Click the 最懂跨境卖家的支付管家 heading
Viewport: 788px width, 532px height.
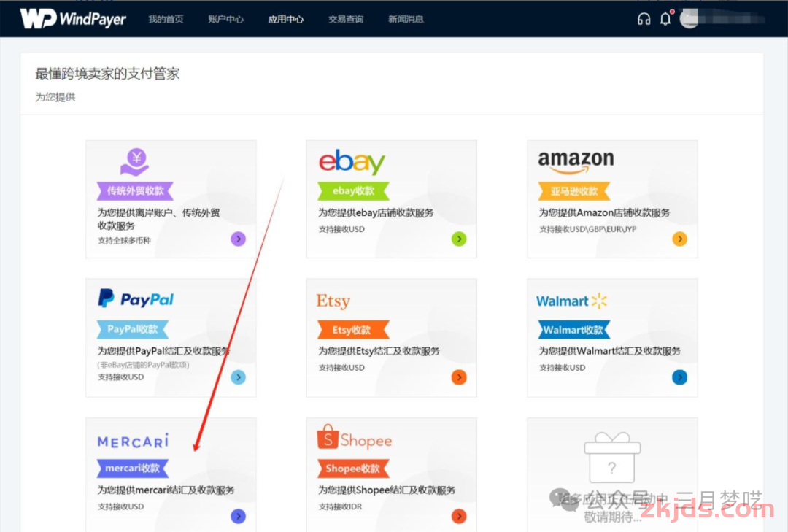[x=107, y=74]
